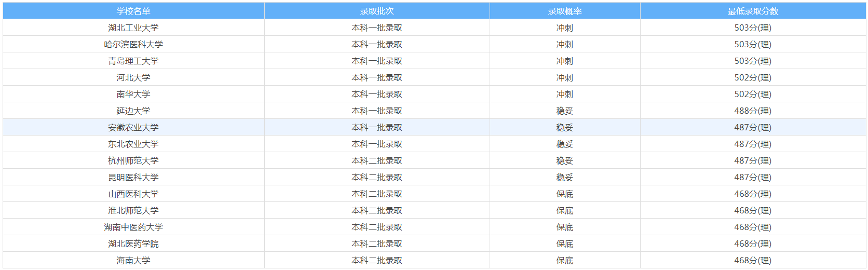Viewport: 868px width, 270px height.
Task: Click 487分(理) in 安徽农业大学 row
Action: click(753, 127)
